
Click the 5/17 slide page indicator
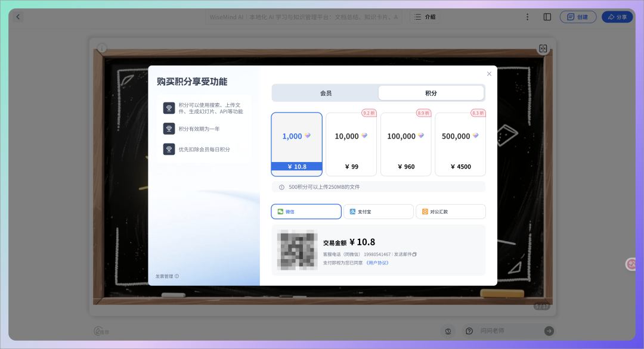[541, 307]
